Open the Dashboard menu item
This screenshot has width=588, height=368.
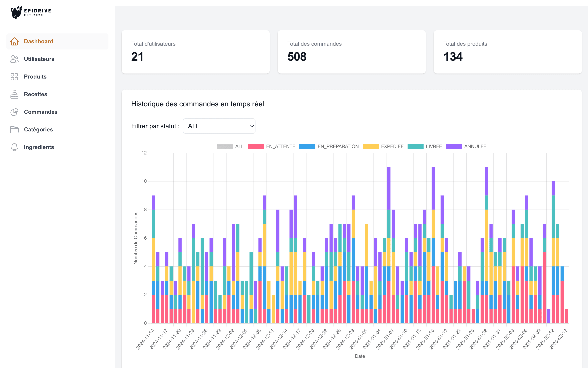[x=57, y=41]
